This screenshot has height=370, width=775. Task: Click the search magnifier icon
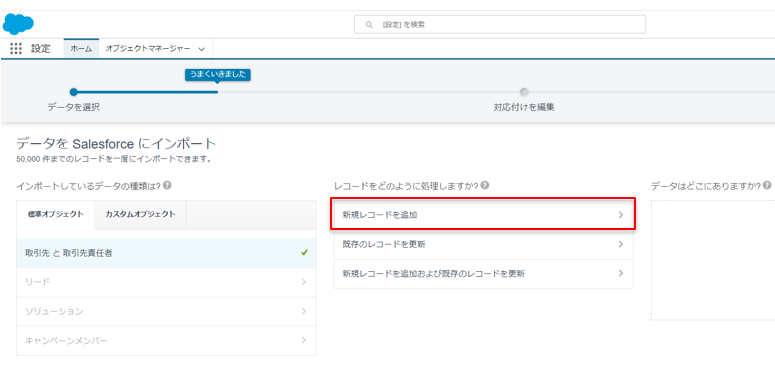click(369, 24)
